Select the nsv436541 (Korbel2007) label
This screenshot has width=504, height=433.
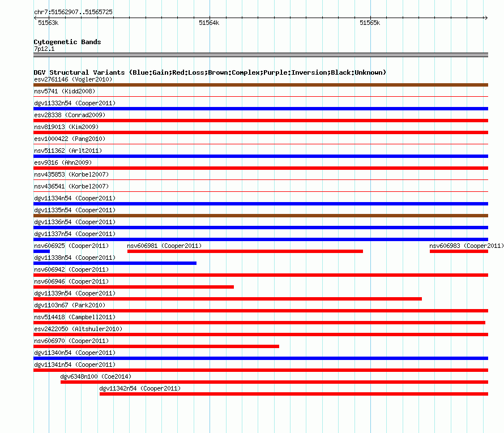(x=71, y=186)
